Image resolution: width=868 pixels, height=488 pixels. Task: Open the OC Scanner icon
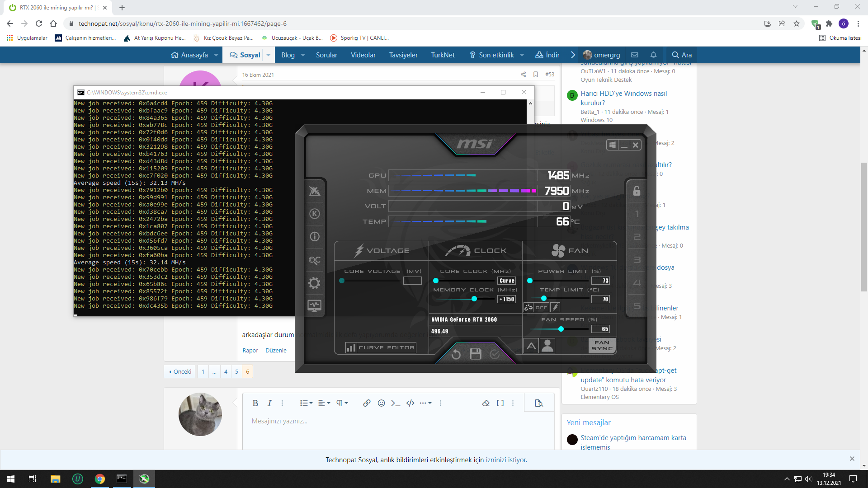point(314,260)
